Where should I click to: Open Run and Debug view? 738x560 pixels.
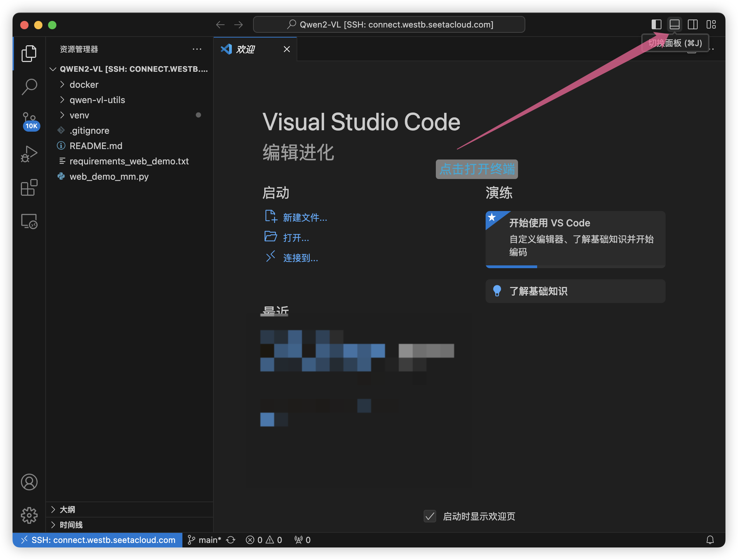[x=29, y=154]
